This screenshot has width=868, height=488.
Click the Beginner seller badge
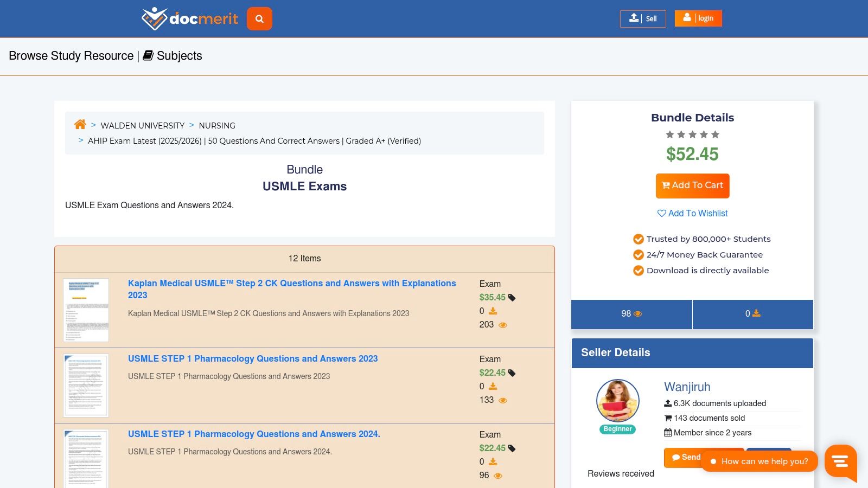click(x=618, y=429)
